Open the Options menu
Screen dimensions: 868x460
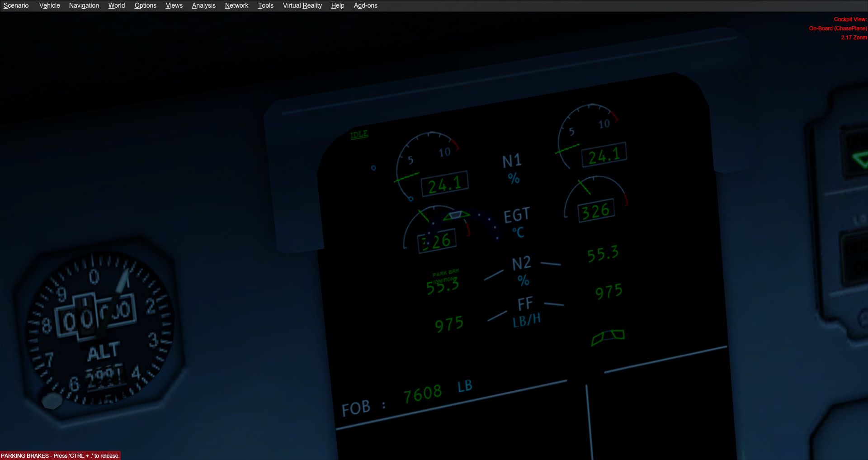coord(145,5)
